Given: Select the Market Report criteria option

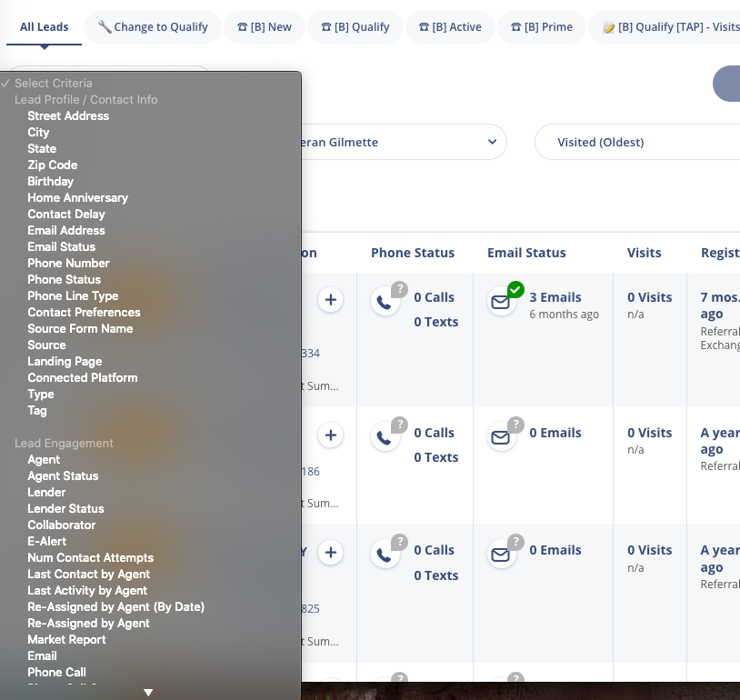Looking at the screenshot, I should tap(66, 639).
